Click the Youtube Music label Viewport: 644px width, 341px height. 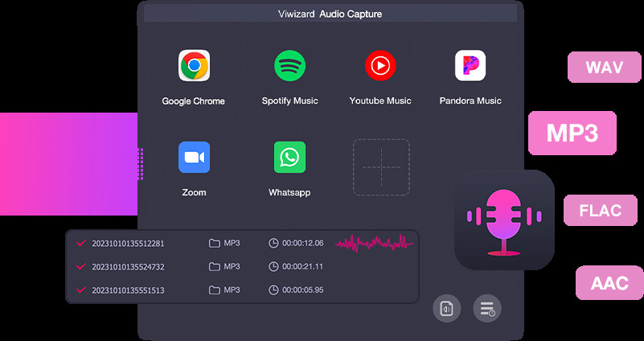[380, 101]
